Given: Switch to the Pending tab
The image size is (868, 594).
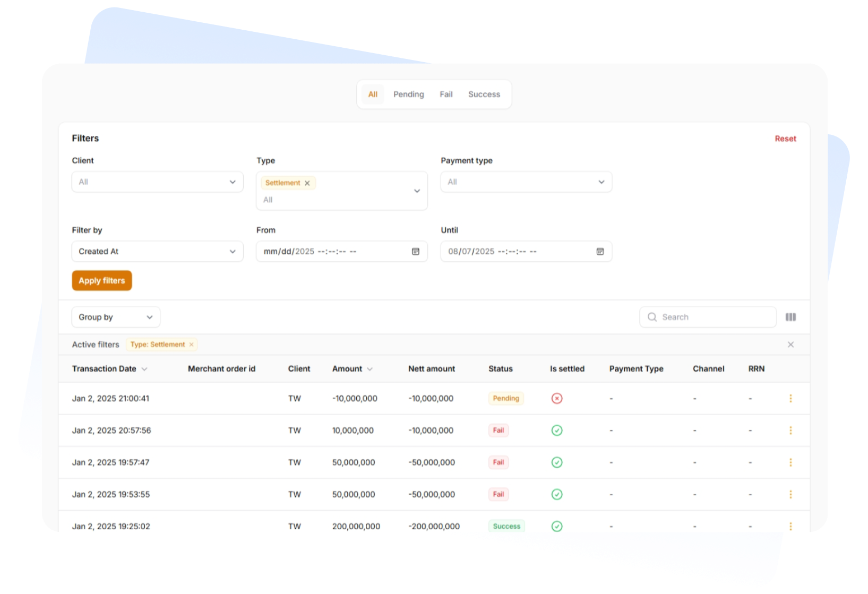Looking at the screenshot, I should [x=408, y=94].
